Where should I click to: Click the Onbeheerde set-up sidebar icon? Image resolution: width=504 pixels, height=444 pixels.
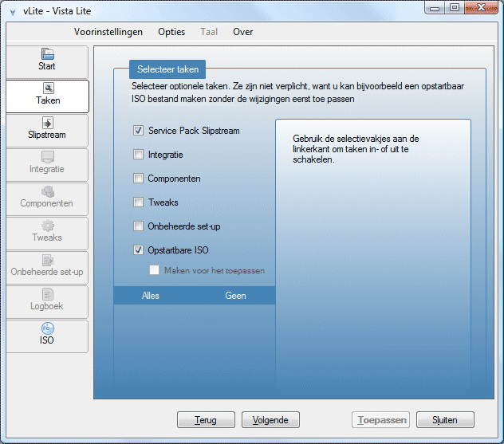tap(48, 260)
